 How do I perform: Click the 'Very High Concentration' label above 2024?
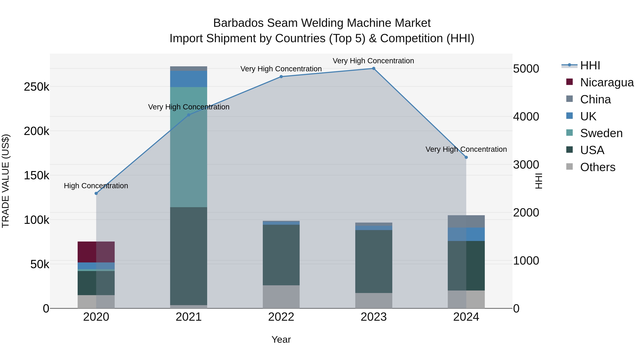(466, 149)
